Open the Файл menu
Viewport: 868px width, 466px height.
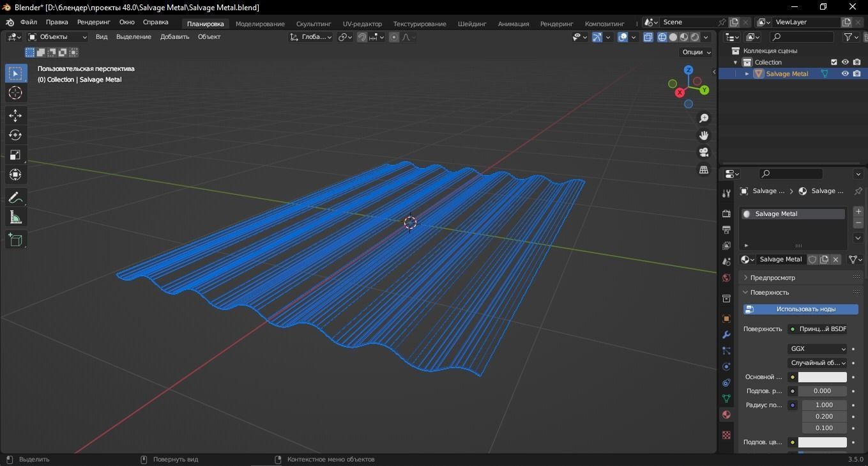pos(29,22)
